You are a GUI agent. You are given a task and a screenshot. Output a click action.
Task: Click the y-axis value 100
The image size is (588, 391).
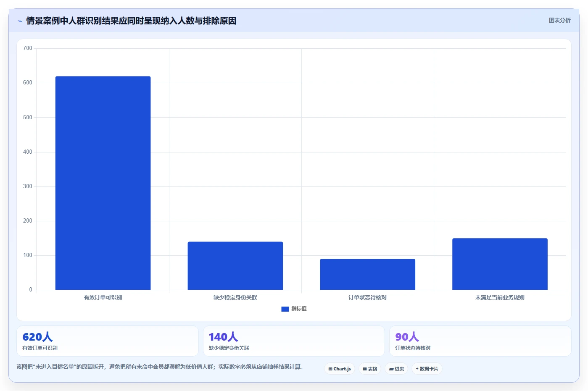[28, 255]
